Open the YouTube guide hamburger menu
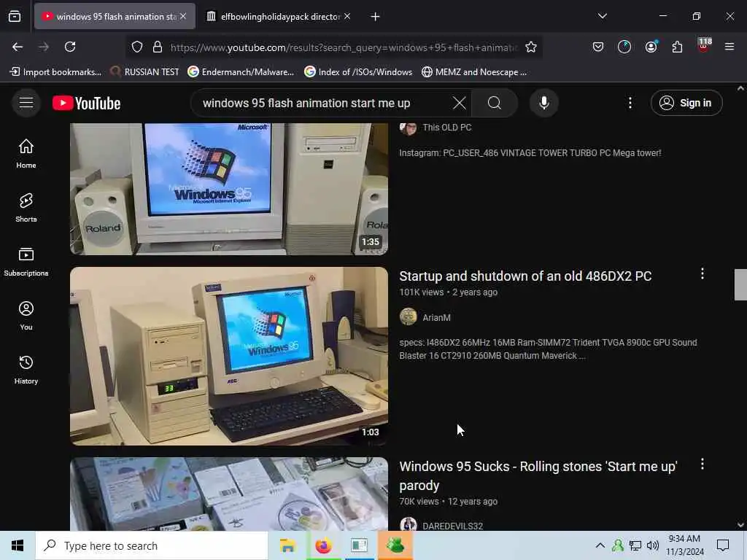 click(26, 103)
